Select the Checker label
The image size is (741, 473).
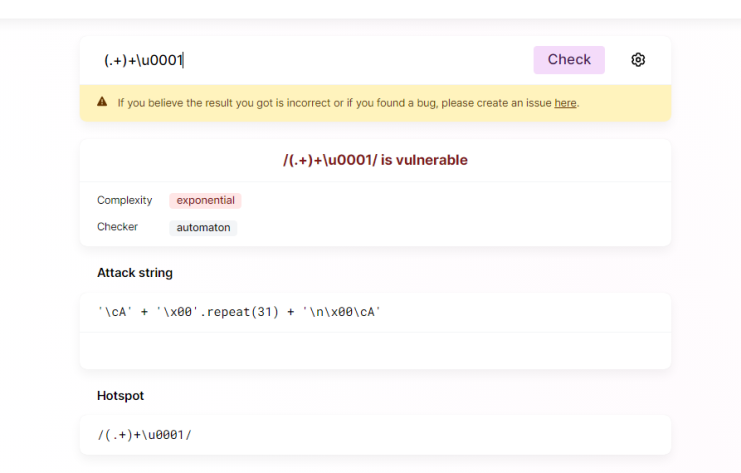point(117,227)
